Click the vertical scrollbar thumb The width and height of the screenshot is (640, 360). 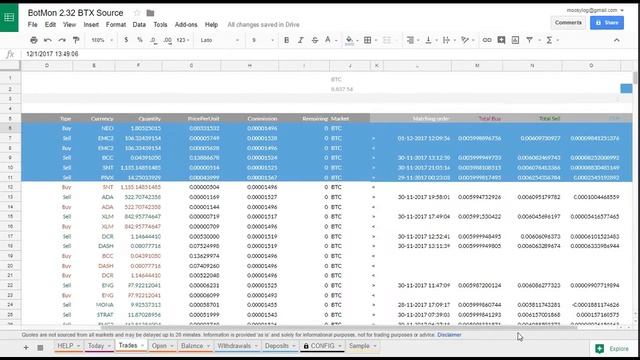point(635,78)
